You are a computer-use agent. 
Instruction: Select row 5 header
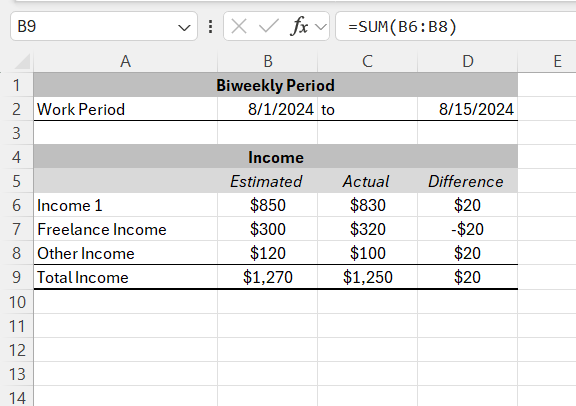pyautogui.click(x=17, y=181)
